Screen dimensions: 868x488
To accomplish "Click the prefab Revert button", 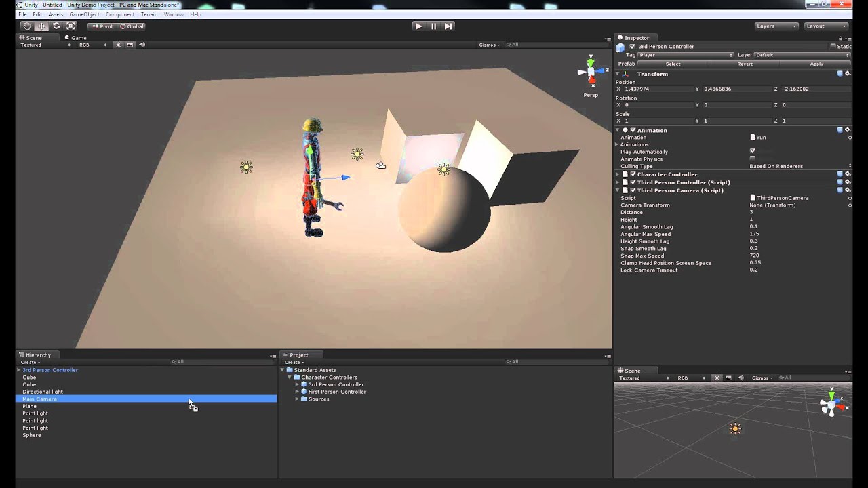I will (x=745, y=64).
